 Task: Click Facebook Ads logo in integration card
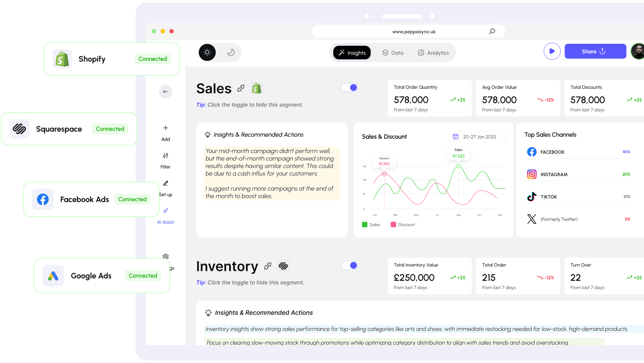click(x=43, y=199)
